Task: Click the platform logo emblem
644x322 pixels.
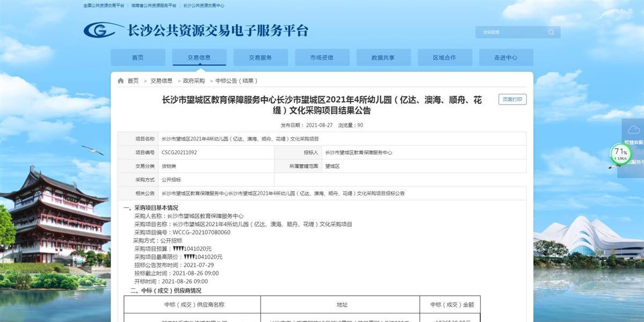Action: (102, 30)
